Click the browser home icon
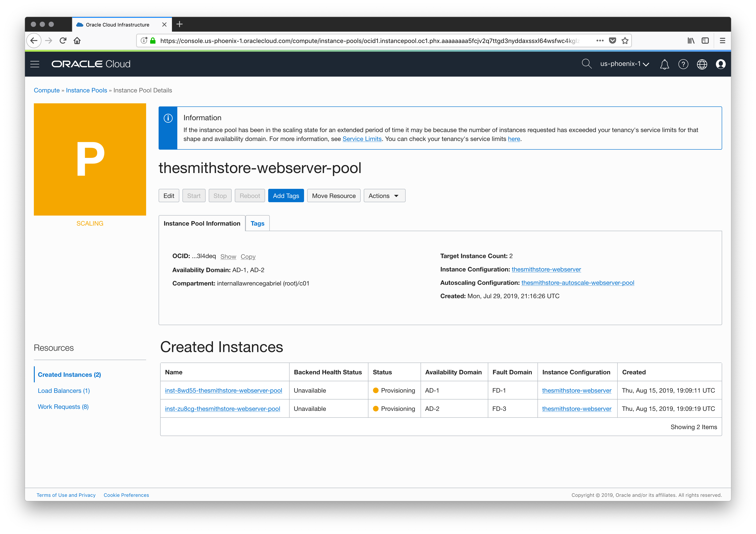This screenshot has height=534, width=756. tap(77, 41)
